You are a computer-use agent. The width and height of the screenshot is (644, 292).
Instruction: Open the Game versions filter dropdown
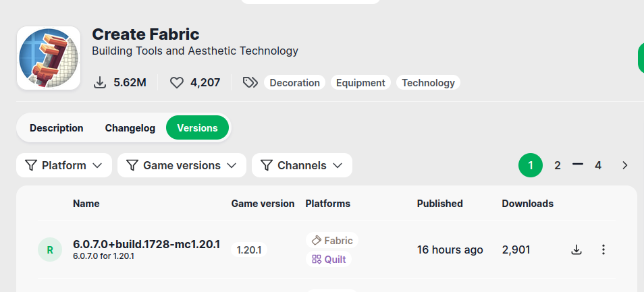click(x=182, y=166)
